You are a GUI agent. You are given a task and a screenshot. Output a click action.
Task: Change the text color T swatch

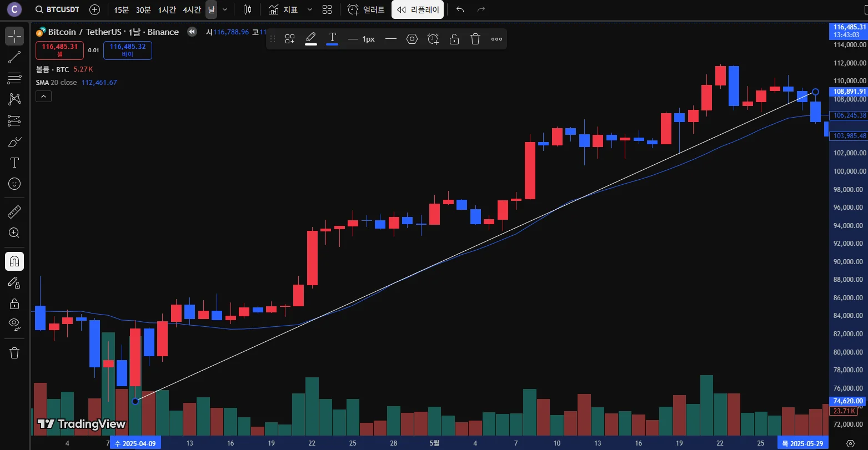pyautogui.click(x=332, y=39)
